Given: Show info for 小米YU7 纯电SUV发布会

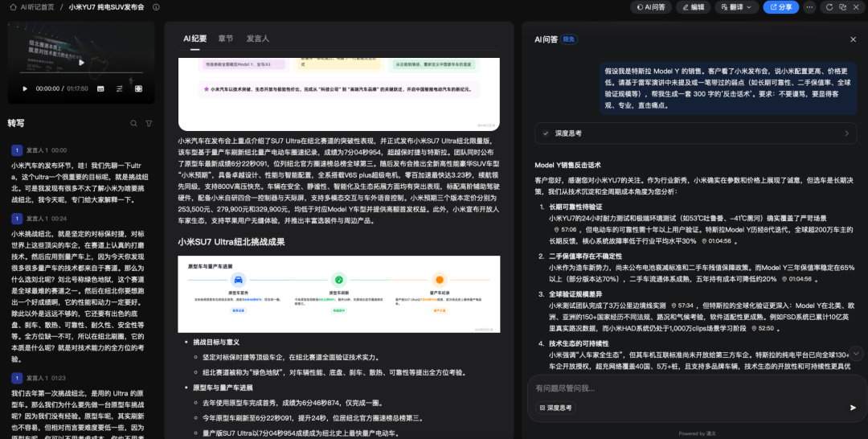Looking at the screenshot, I should click(155, 7).
